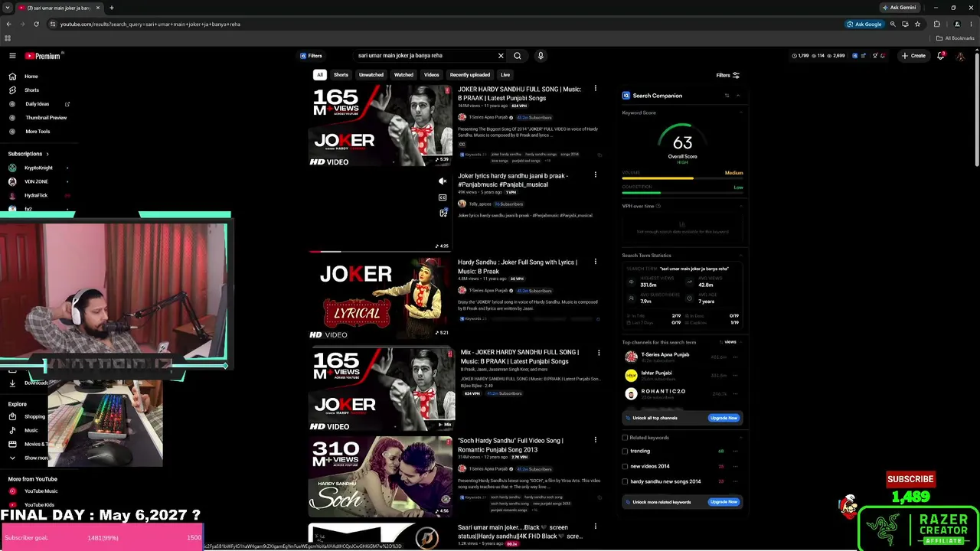Open the T-Series Apna Punjab top channel
Screen dimensions: 980x551
[x=665, y=356]
